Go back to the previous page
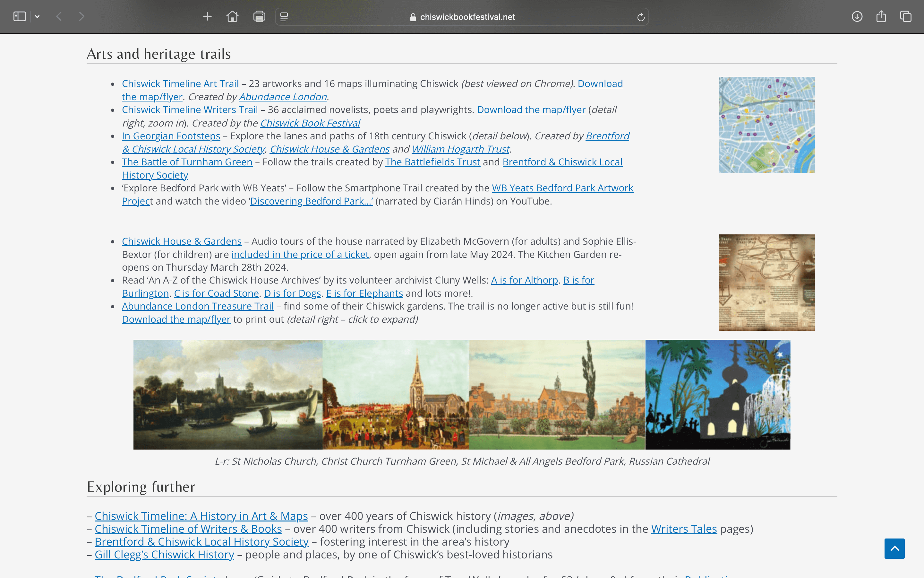Image resolution: width=924 pixels, height=578 pixels. (x=59, y=16)
